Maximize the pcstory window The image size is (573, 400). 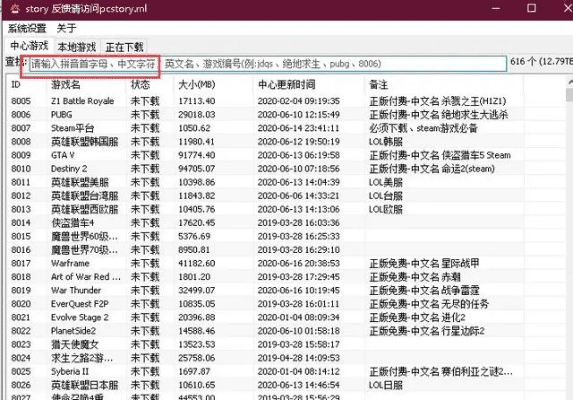(531, 8)
